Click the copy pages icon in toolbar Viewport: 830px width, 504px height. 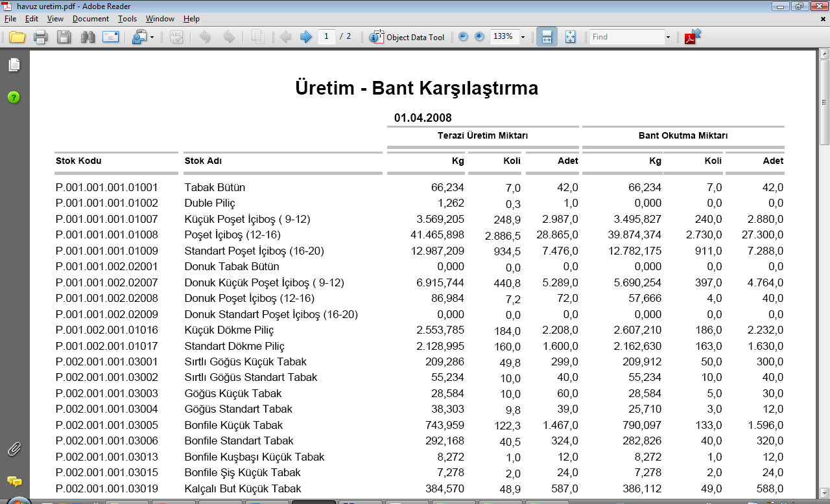[257, 37]
